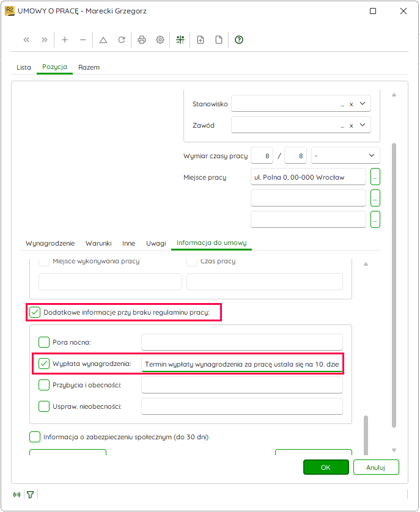This screenshot has width=420, height=512.
Task: Go to first record with double left arrows
Action: tap(26, 40)
